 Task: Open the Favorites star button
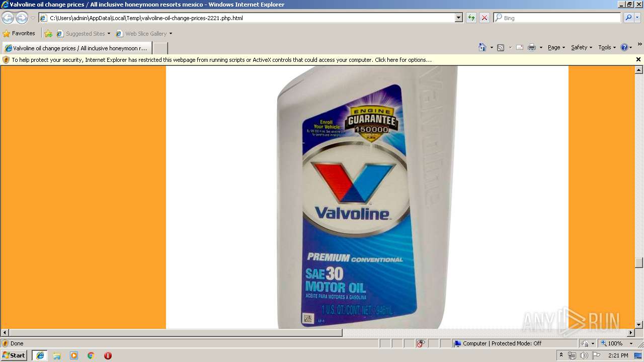point(19,33)
